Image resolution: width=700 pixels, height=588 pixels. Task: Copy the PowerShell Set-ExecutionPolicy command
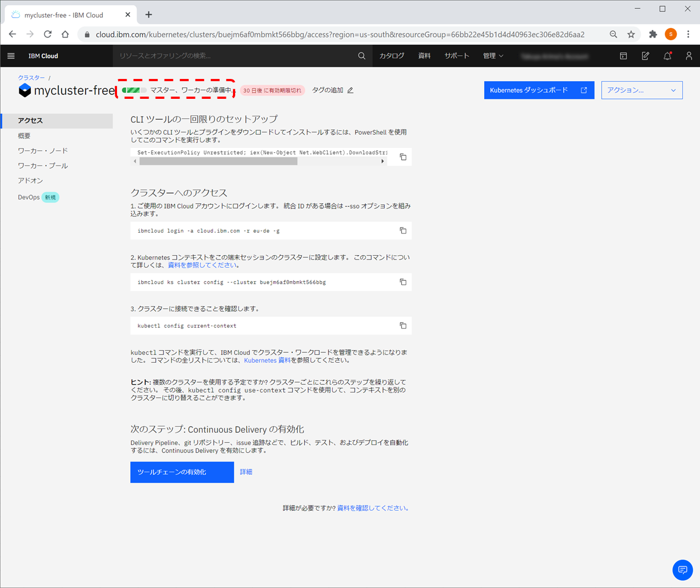403,157
